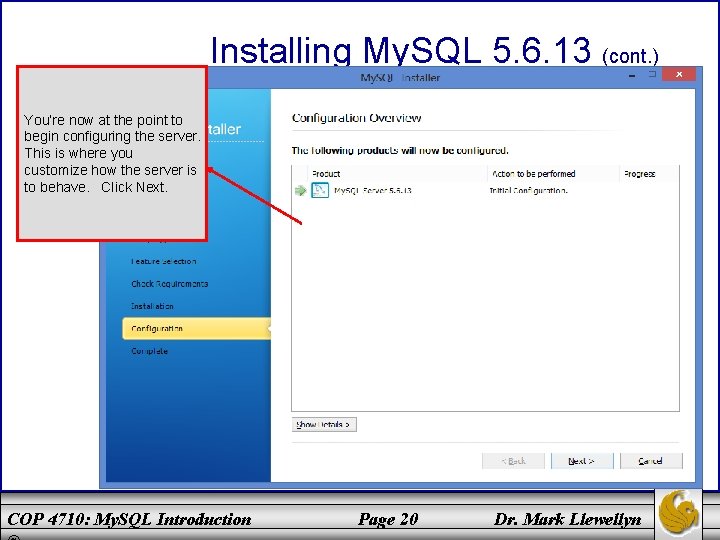The image size is (720, 540).
Task: Click the Action to be performed header
Action: tap(534, 174)
